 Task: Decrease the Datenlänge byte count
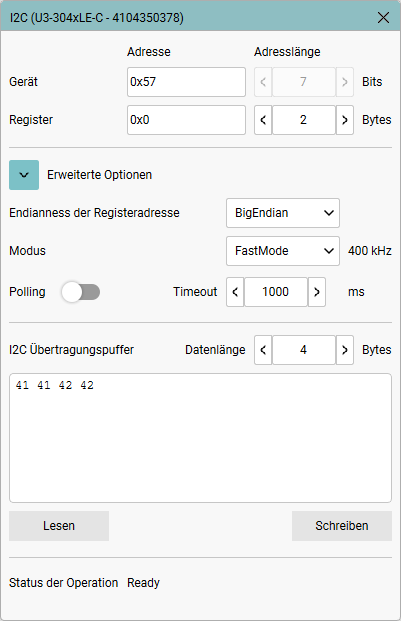click(263, 350)
